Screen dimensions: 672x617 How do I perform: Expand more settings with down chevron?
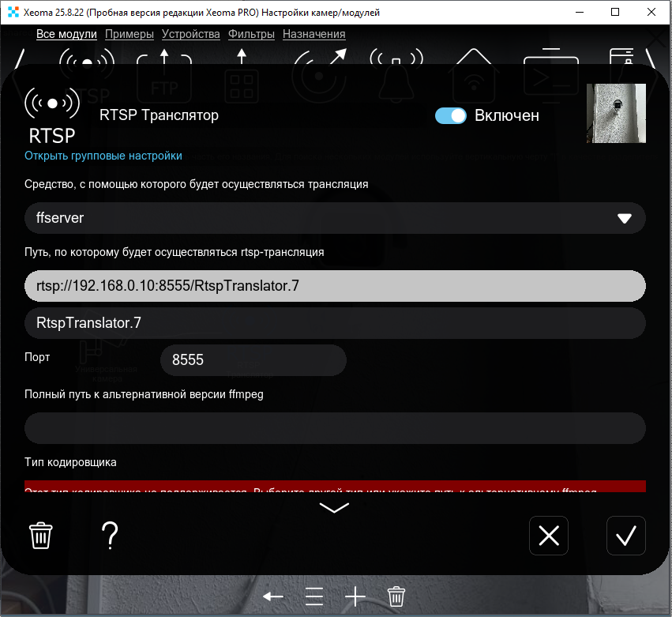point(334,507)
